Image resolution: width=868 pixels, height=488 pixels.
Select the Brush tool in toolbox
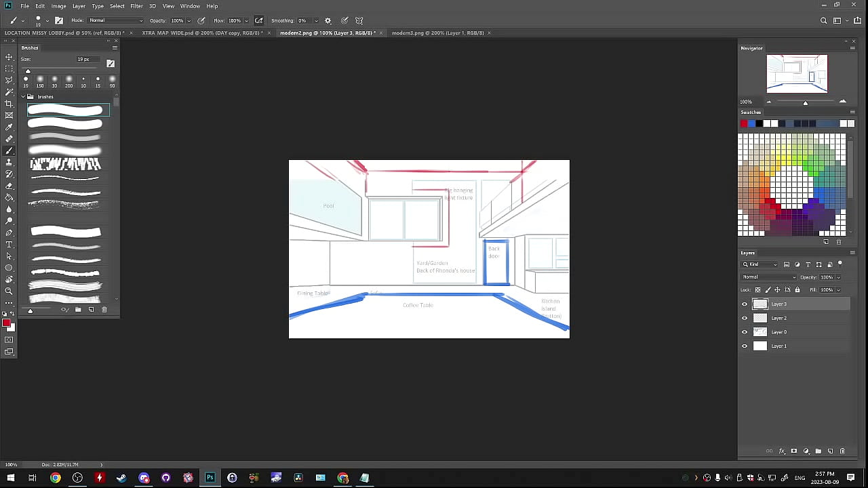(x=9, y=150)
